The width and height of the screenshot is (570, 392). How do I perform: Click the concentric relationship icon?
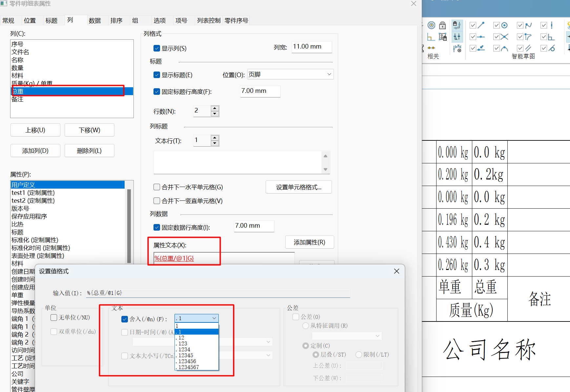(x=431, y=25)
